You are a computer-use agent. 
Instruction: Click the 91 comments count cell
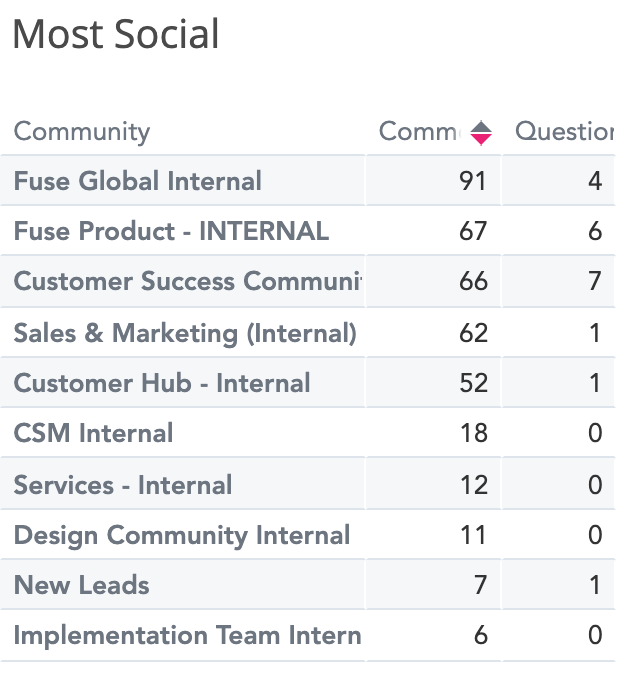(472, 181)
